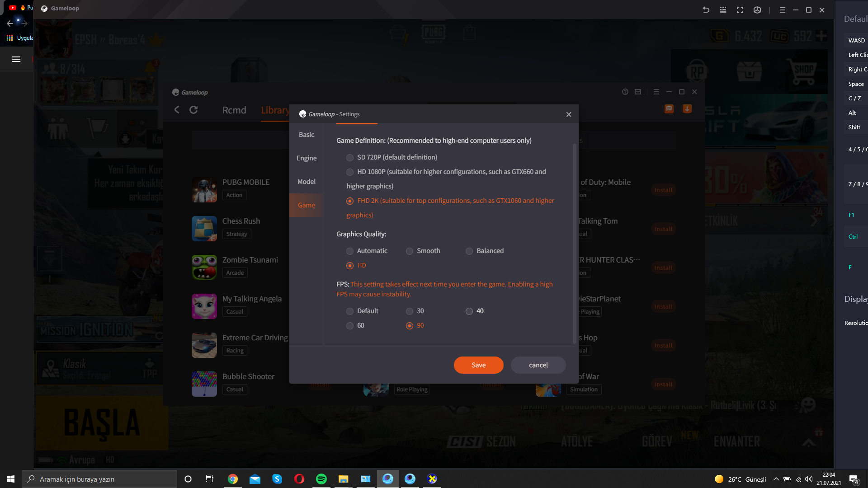The width and height of the screenshot is (868, 488).
Task: Open the help question mark icon
Action: coord(625,92)
